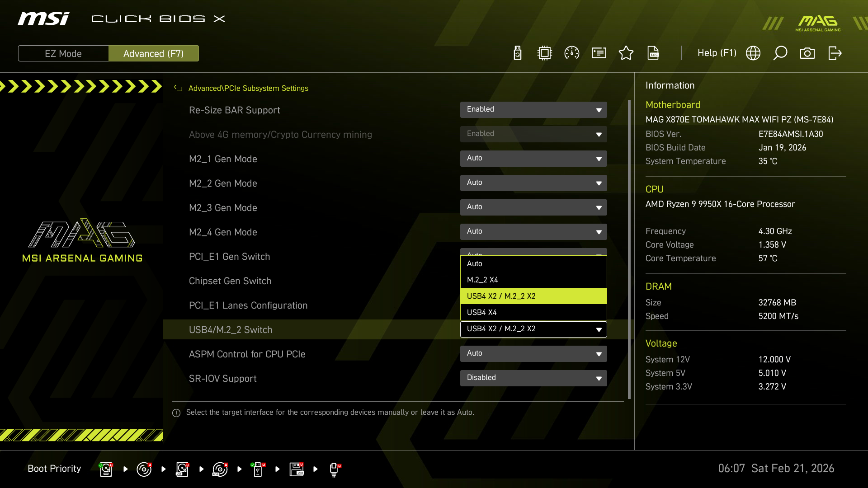Open the M-Flash USB update icon
Screen dimensions: 868x488
tap(518, 53)
